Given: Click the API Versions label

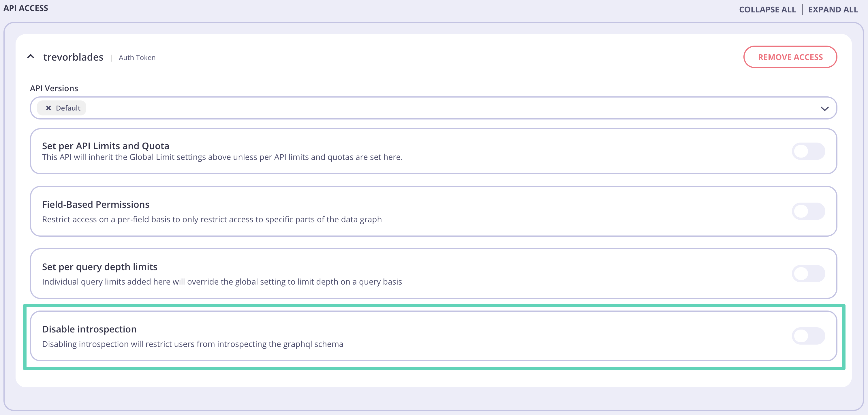Looking at the screenshot, I should click(54, 88).
